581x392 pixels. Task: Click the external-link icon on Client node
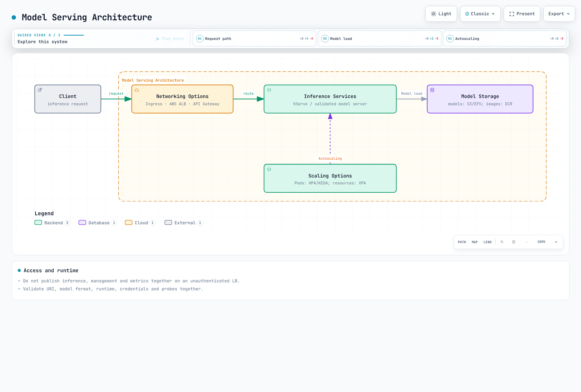[40, 90]
